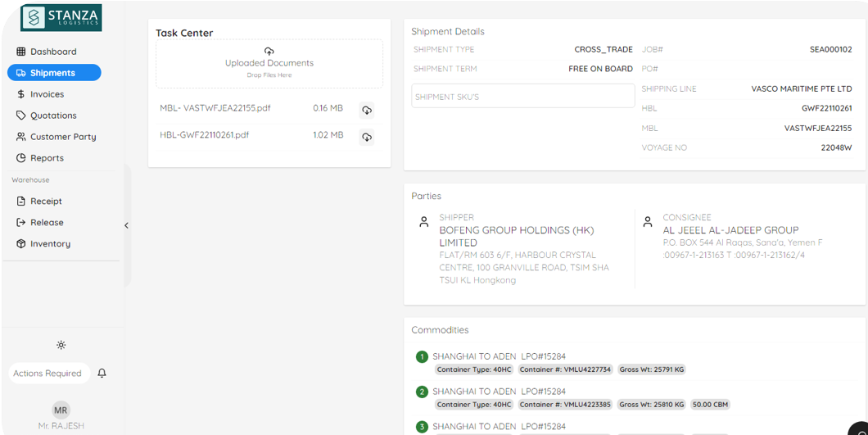Click the 50.00 CBM tag
Image resolution: width=868 pixels, height=435 pixels.
pos(710,405)
